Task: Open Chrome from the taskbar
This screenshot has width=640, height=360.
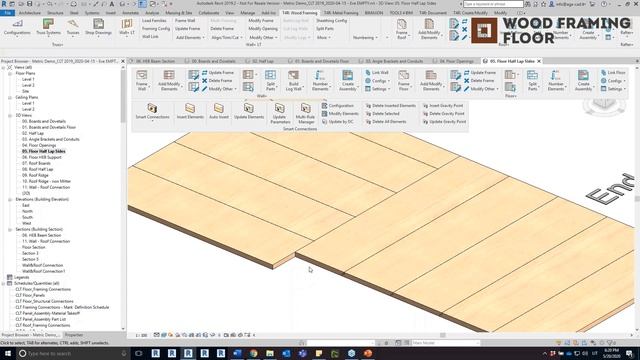Action: (253, 353)
